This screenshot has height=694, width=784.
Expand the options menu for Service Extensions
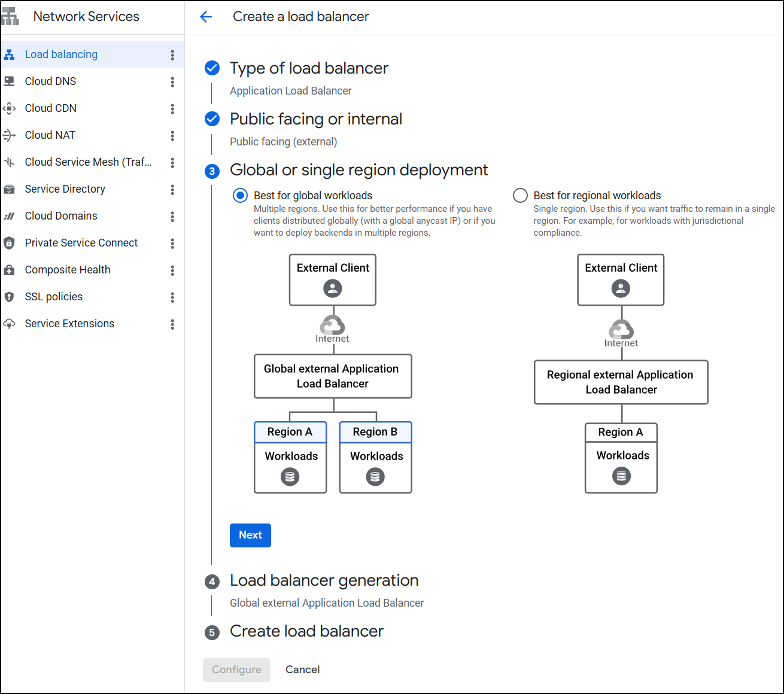pos(172,324)
